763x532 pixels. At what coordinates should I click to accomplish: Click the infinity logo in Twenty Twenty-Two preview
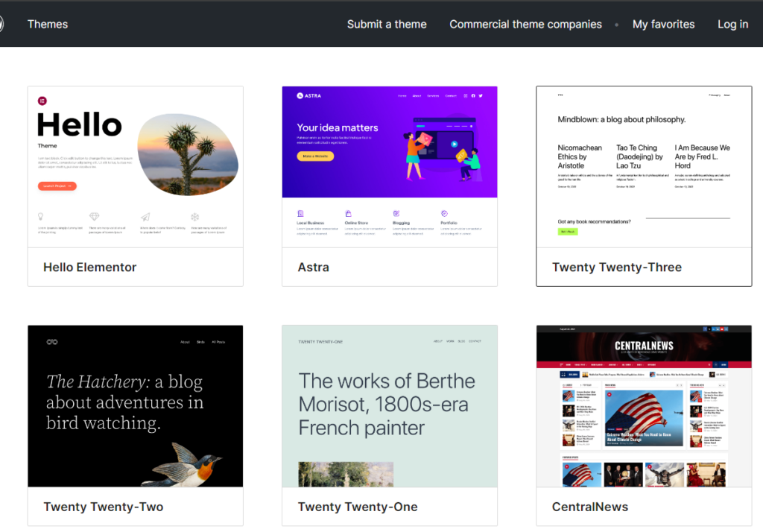tap(52, 342)
